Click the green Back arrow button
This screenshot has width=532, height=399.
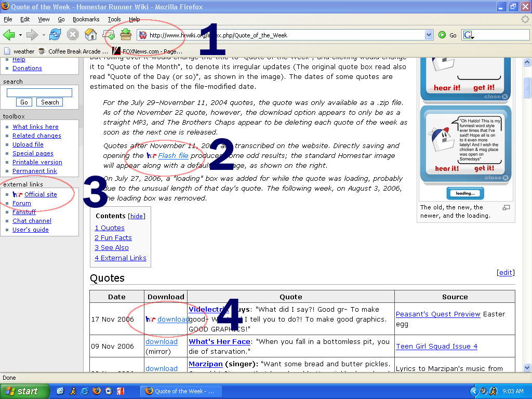pyautogui.click(x=9, y=35)
